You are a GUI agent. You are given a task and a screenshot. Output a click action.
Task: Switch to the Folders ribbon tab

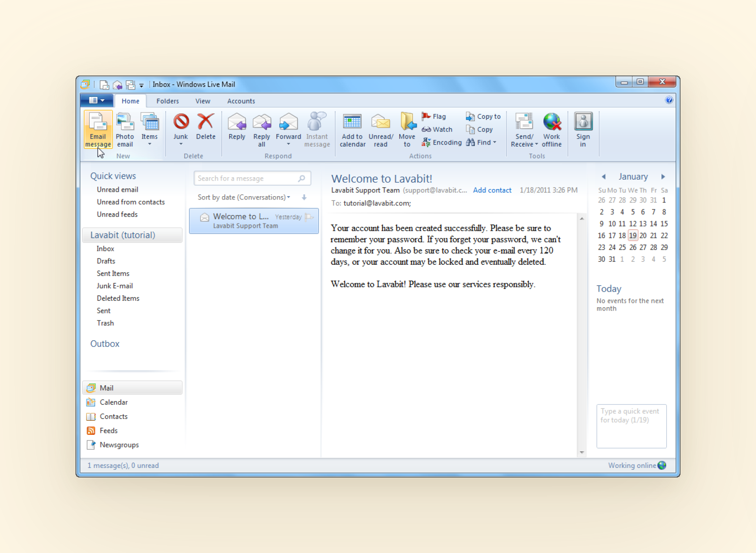click(x=167, y=101)
